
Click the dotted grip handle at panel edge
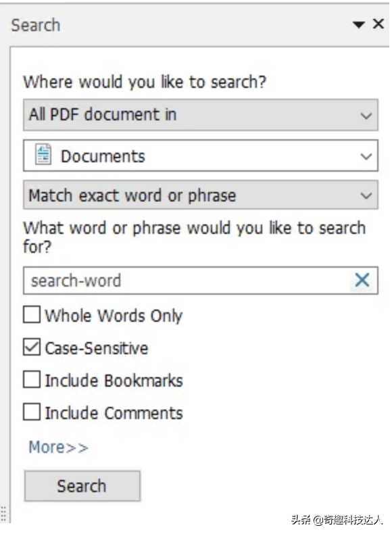(3, 514)
